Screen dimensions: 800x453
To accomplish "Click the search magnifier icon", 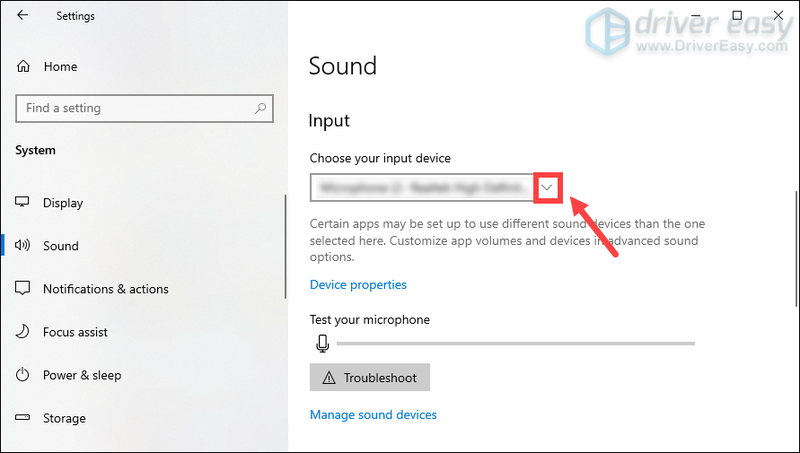I will 260,108.
